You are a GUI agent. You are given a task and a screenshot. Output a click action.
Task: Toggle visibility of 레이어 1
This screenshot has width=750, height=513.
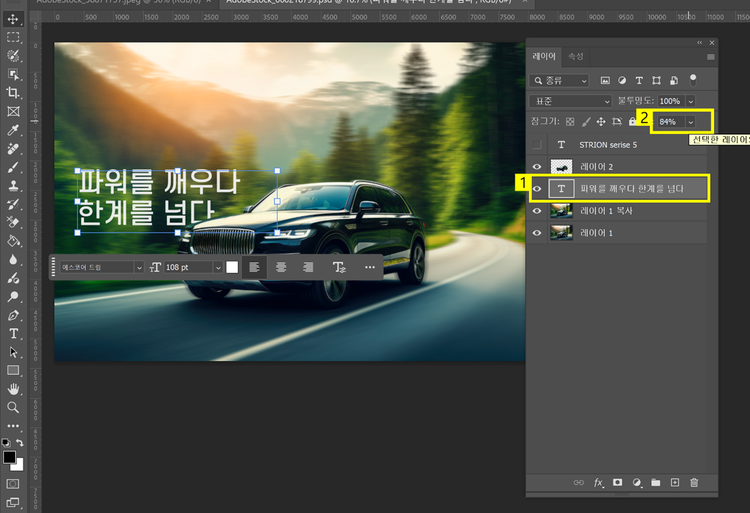[537, 233]
